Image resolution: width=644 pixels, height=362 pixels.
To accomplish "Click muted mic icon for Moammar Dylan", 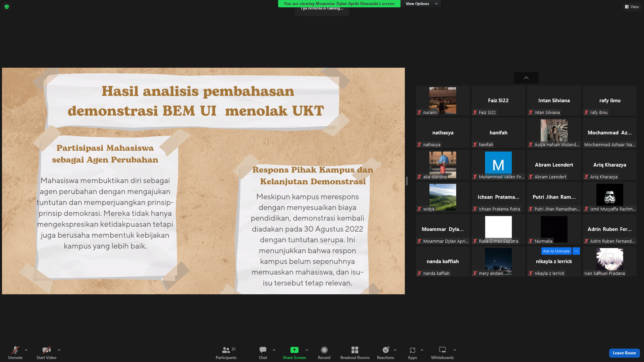I will click(x=419, y=241).
